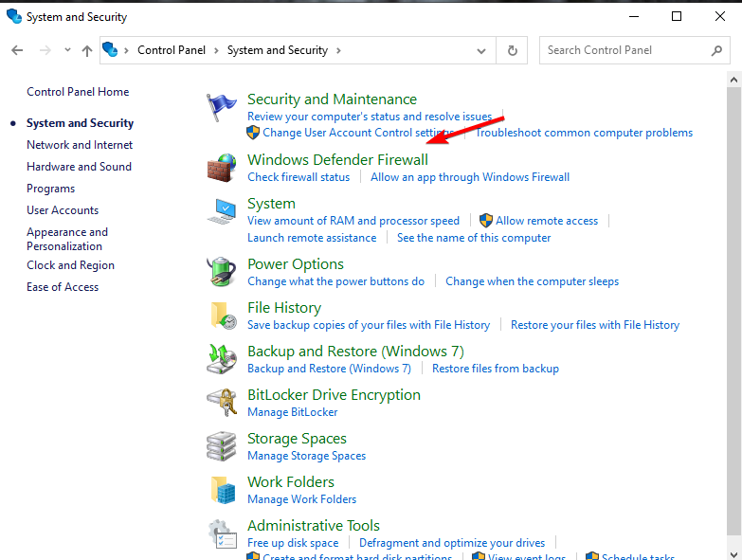This screenshot has width=742, height=560.
Task: Expand chevron before Control Panel breadcrumb
Action: point(126,50)
